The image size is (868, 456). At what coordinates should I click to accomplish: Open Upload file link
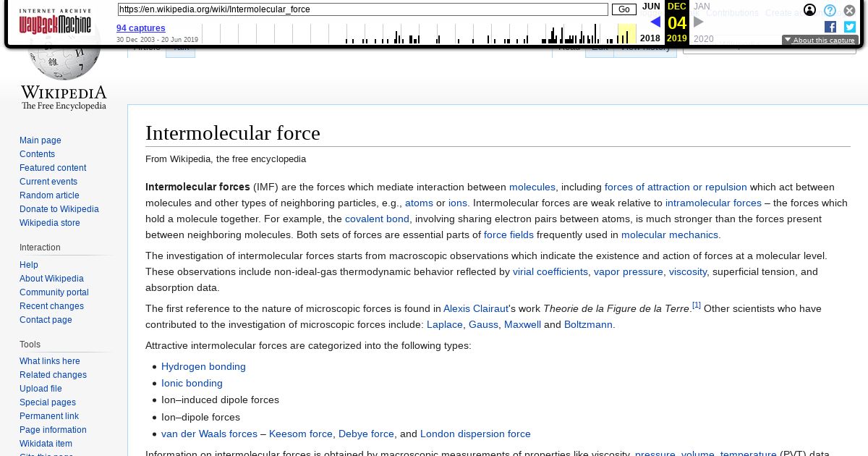[41, 389]
